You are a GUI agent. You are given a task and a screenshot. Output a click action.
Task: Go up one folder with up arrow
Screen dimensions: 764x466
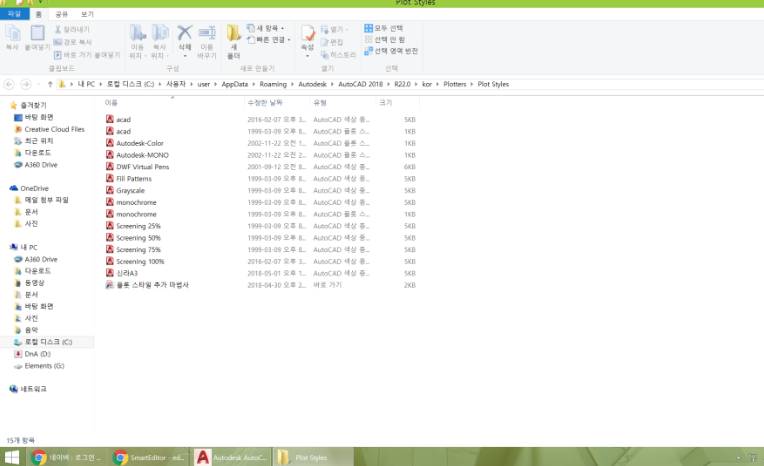(x=50, y=84)
